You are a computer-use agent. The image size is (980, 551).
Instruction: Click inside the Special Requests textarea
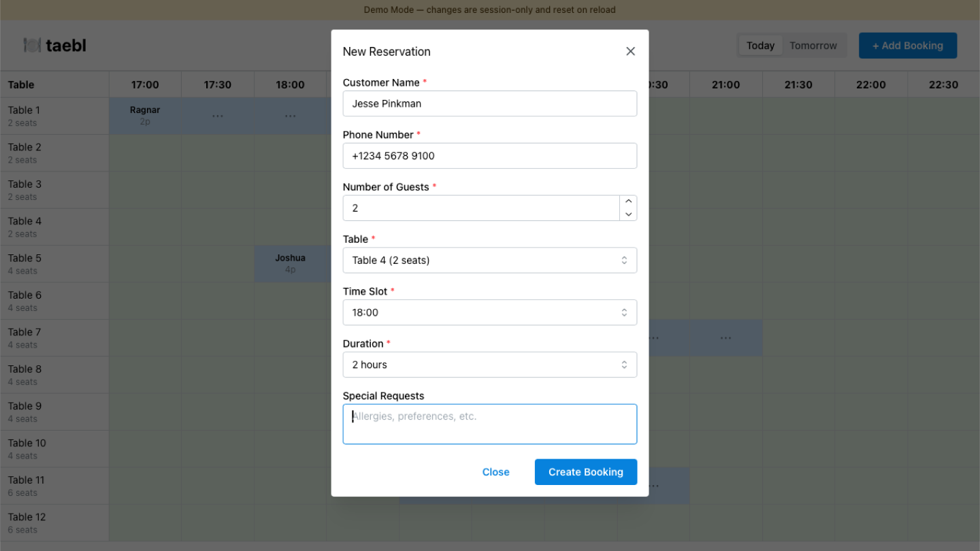coord(489,423)
